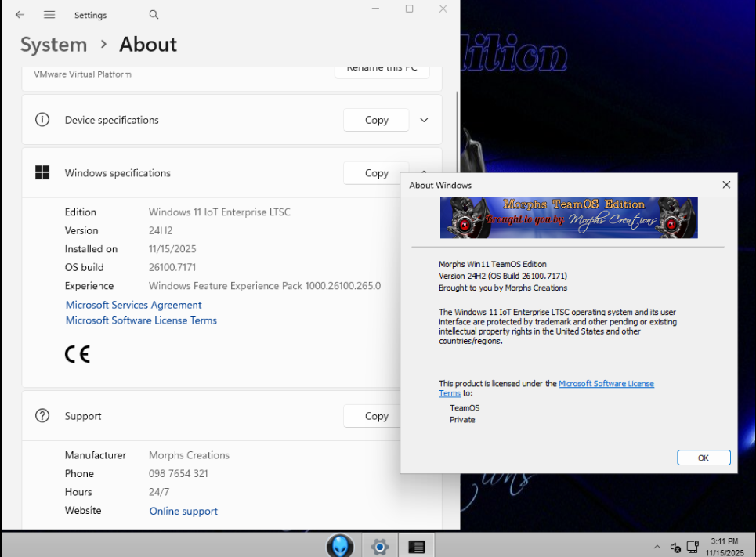Open the Online support website link
This screenshot has width=756, height=557.
183,512
